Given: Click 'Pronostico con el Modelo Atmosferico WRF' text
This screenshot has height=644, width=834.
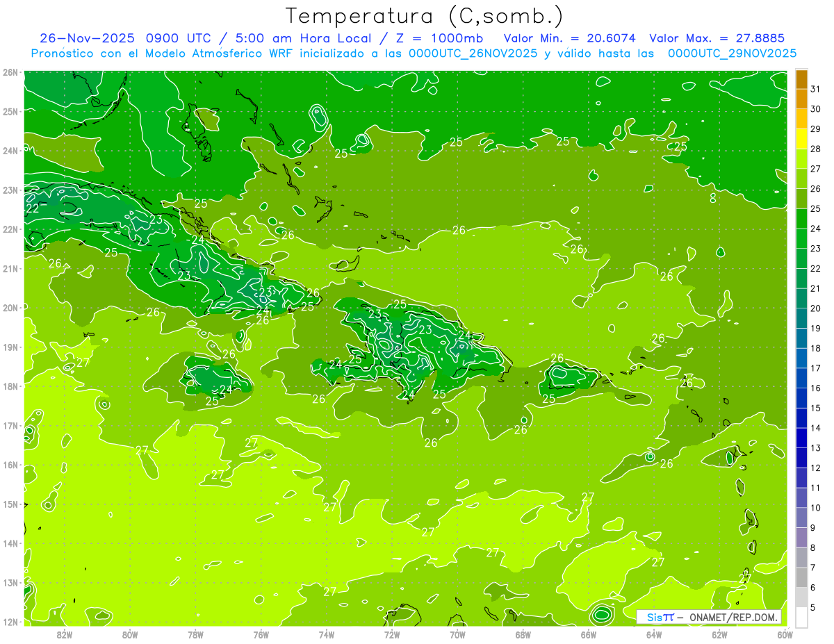Looking at the screenshot, I should (x=163, y=53).
